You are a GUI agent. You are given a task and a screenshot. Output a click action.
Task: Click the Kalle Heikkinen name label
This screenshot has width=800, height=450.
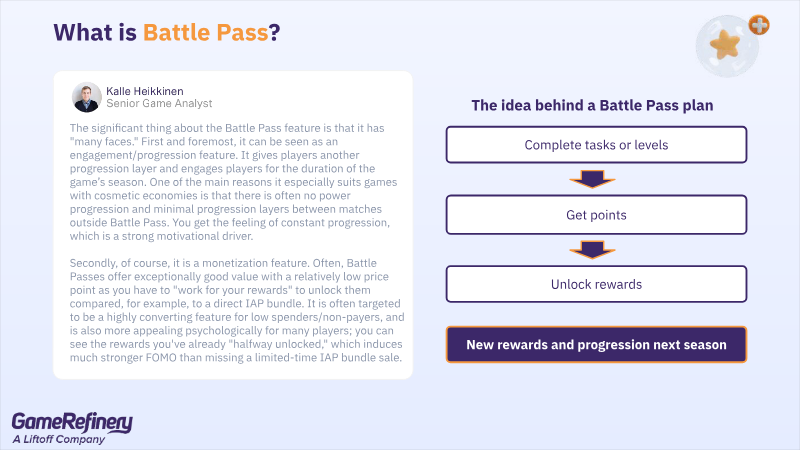click(x=154, y=90)
